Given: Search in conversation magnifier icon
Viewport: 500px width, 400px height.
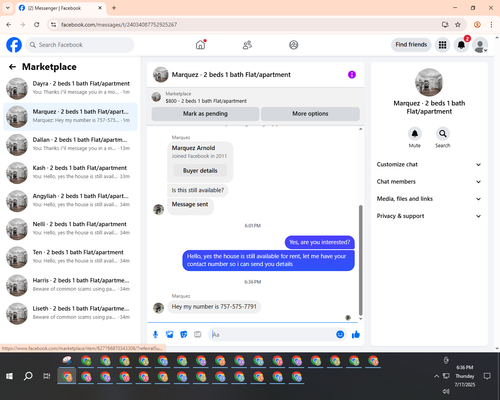Looking at the screenshot, I should 443,134.
